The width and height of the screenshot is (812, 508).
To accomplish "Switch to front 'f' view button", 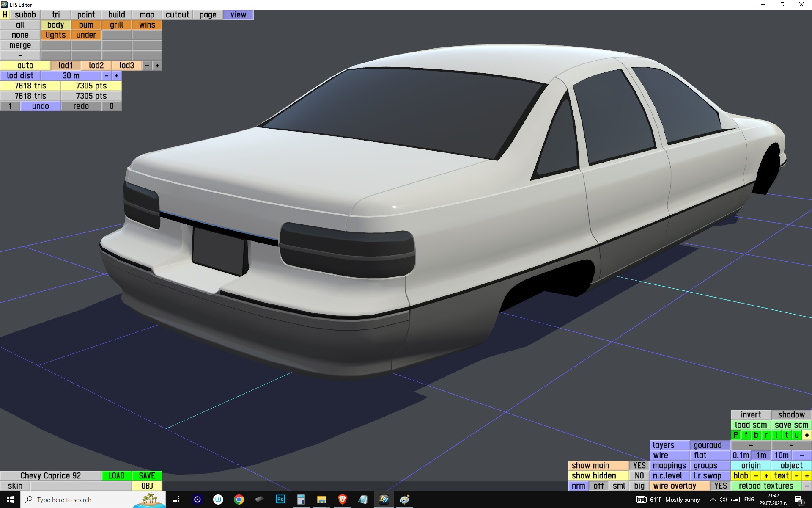I will pos(746,435).
